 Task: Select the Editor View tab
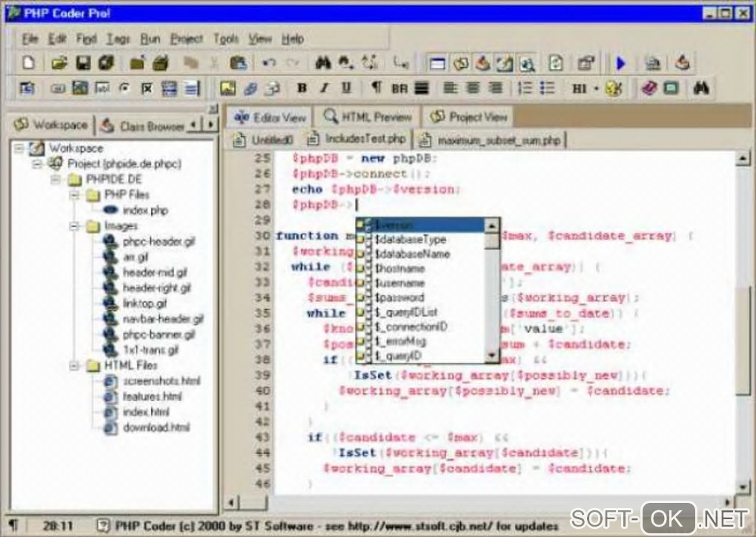pos(270,116)
